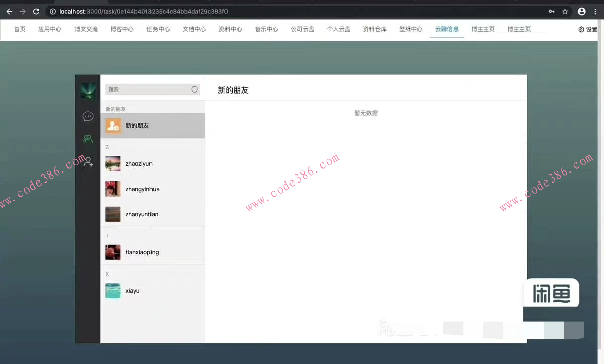
Task: Open the 音乐中心 tab
Action: 266,29
